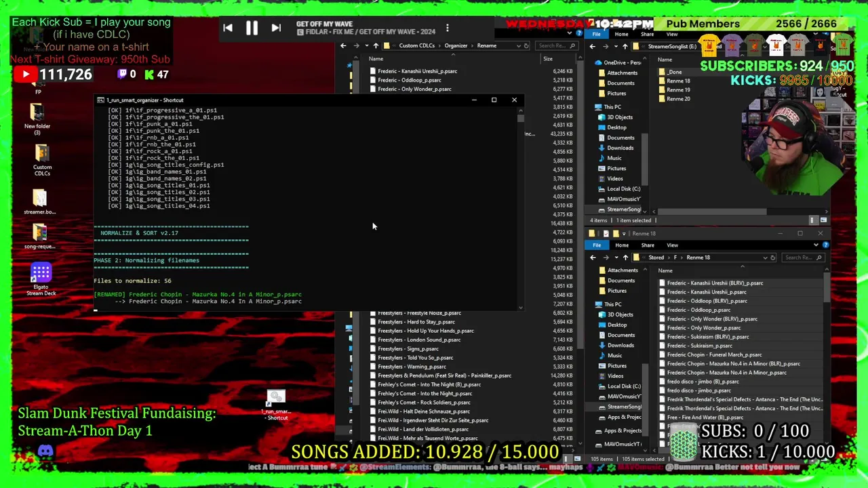The image size is (868, 488).
Task: Pause the Get Off My Wave song
Action: coord(252,28)
